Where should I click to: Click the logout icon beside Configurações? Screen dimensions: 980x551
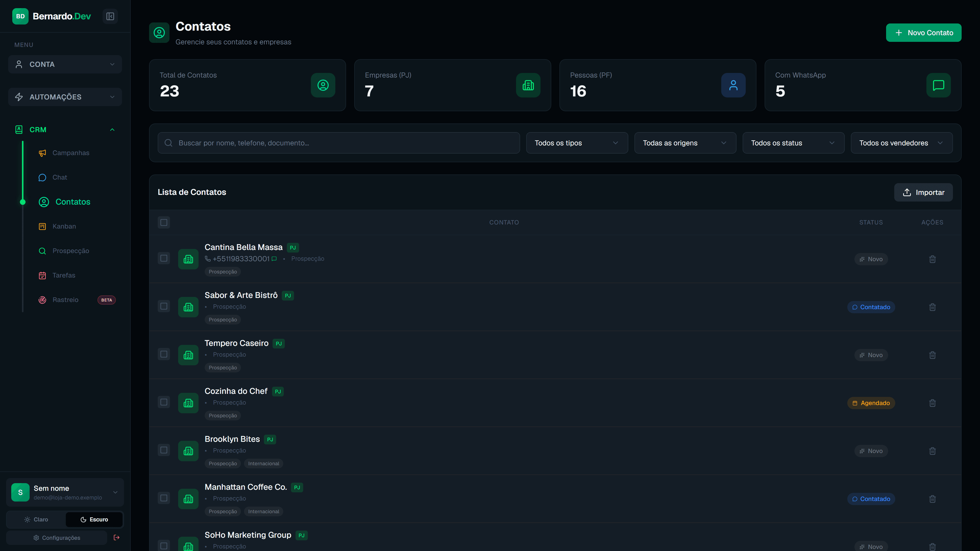pos(116,537)
